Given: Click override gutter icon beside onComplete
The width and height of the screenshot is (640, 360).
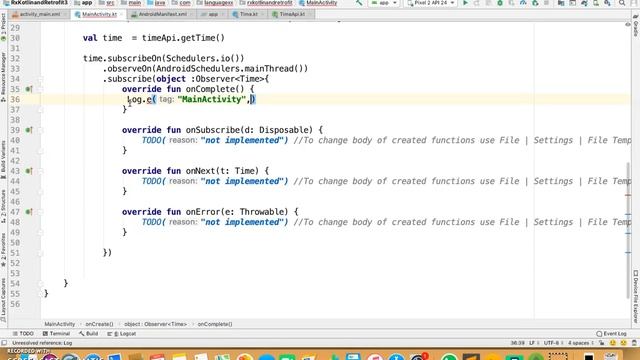Looking at the screenshot, I should [x=29, y=89].
